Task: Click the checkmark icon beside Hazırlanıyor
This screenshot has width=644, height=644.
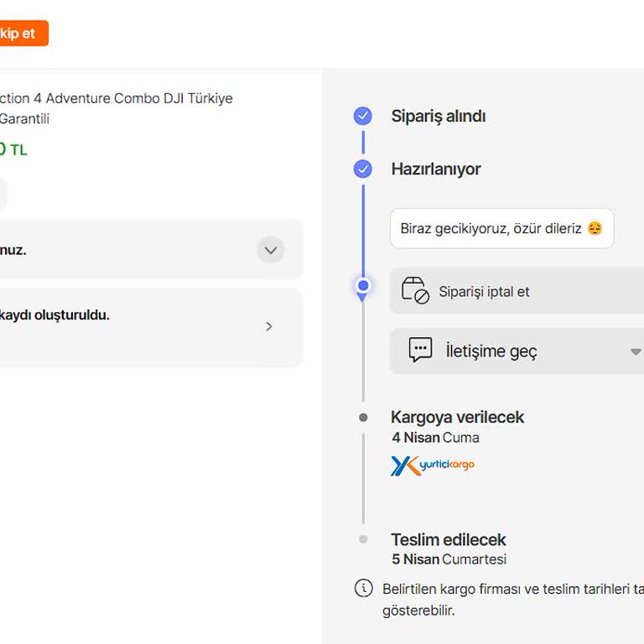Action: click(x=362, y=169)
